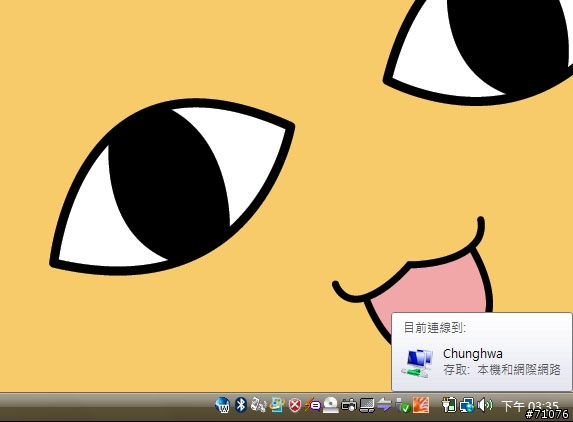The width and height of the screenshot is (573, 422).
Task: Click the network computers icon in the popup
Action: (x=417, y=363)
